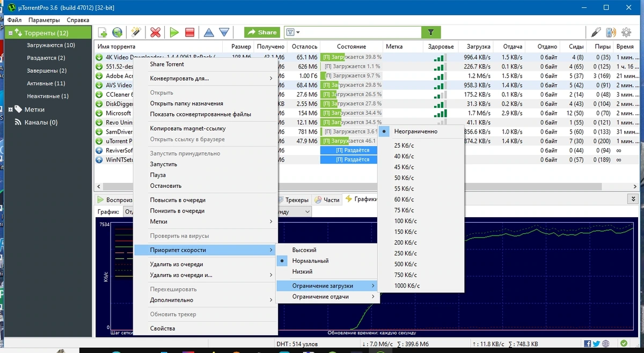Click the globe icon in status bar
Image resolution: width=644 pixels, height=353 pixels.
click(605, 344)
